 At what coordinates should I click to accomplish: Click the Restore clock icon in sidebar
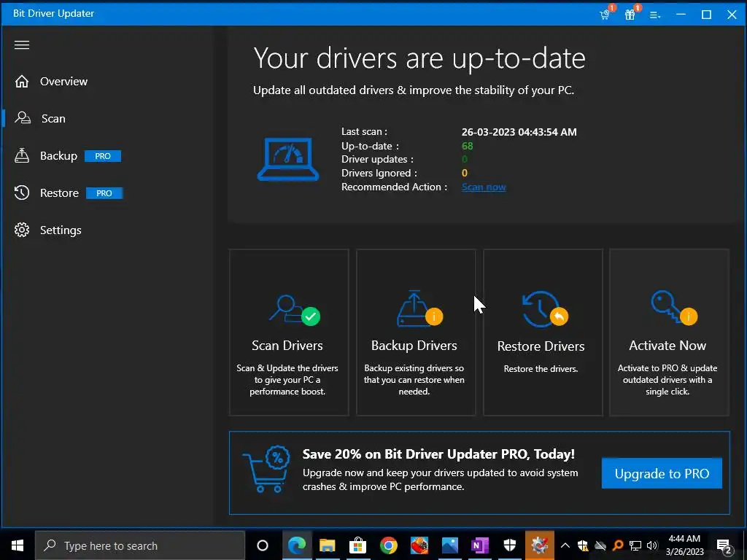(x=22, y=192)
